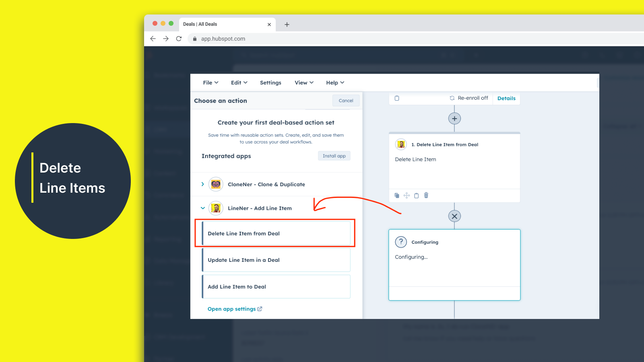Click the plus circle to add an action
This screenshot has width=644, height=362.
pos(454,119)
